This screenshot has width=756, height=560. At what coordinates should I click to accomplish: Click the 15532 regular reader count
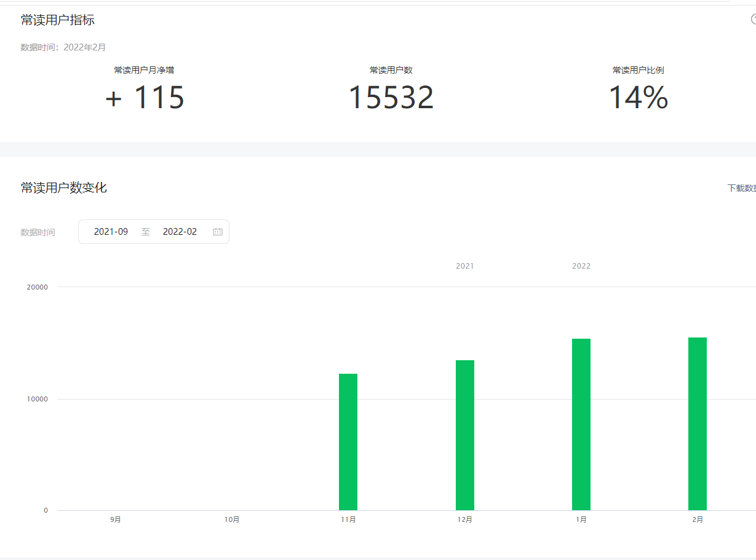391,98
